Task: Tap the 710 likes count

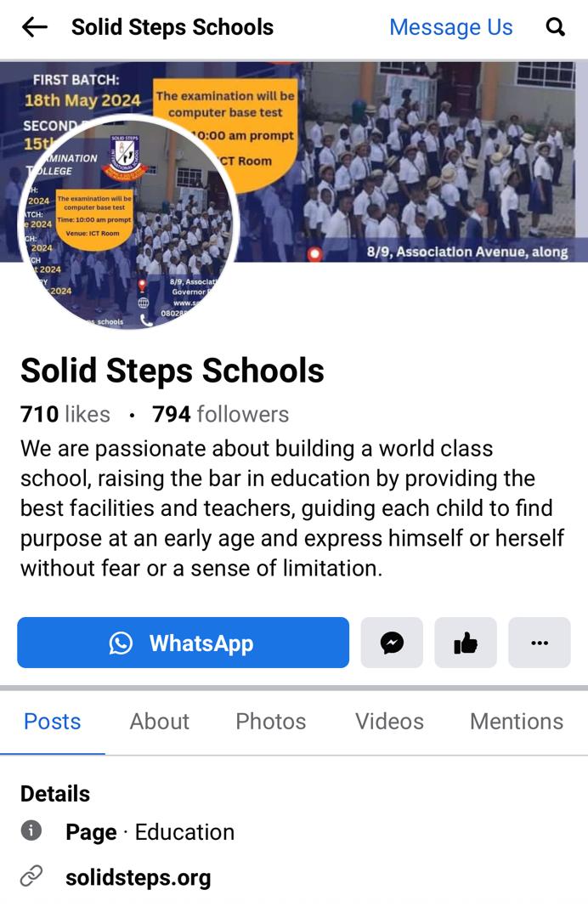Action: (65, 414)
